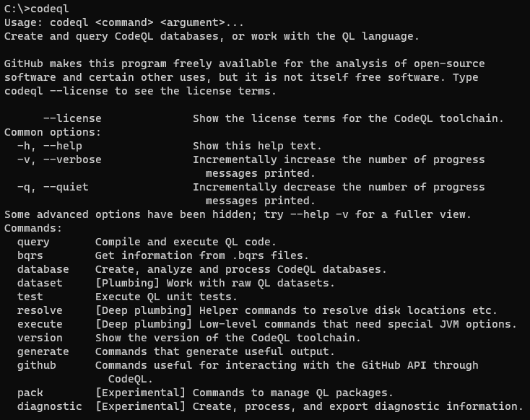Select the 'database' command text
This screenshot has width=530, height=420.
pos(43,269)
